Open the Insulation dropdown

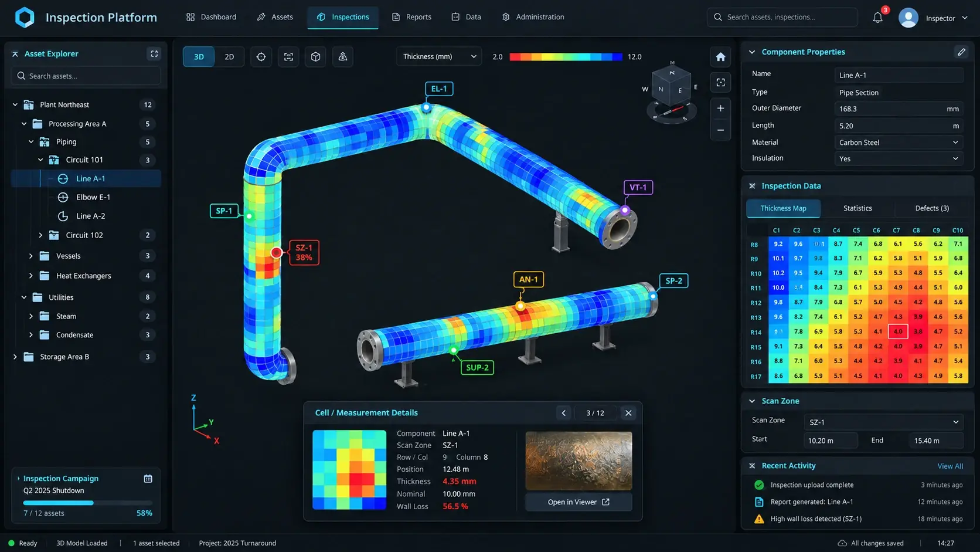[x=899, y=159]
